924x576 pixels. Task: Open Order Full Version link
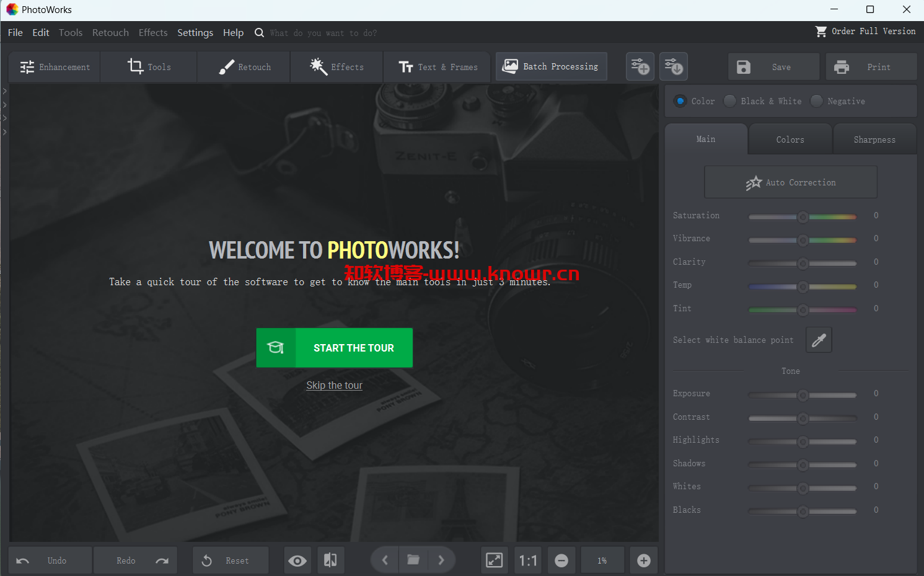pyautogui.click(x=873, y=31)
